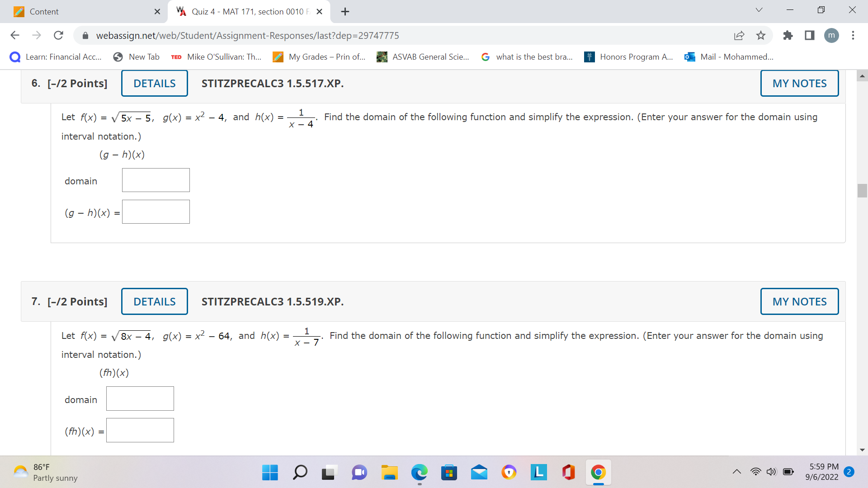Open Extensions via the puzzle icon
Image resolution: width=868 pixels, height=488 pixels.
[x=788, y=36]
